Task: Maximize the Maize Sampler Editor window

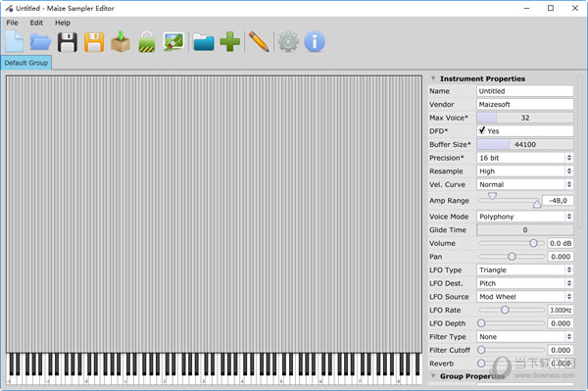Action: [551, 8]
